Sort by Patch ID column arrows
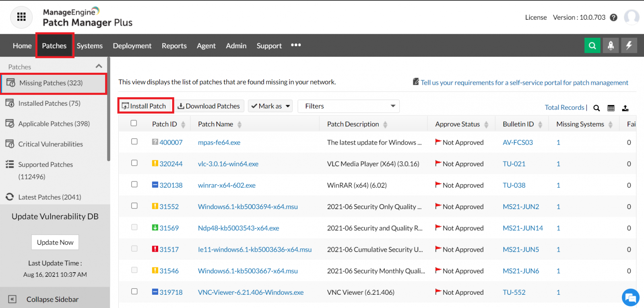 [183, 125]
